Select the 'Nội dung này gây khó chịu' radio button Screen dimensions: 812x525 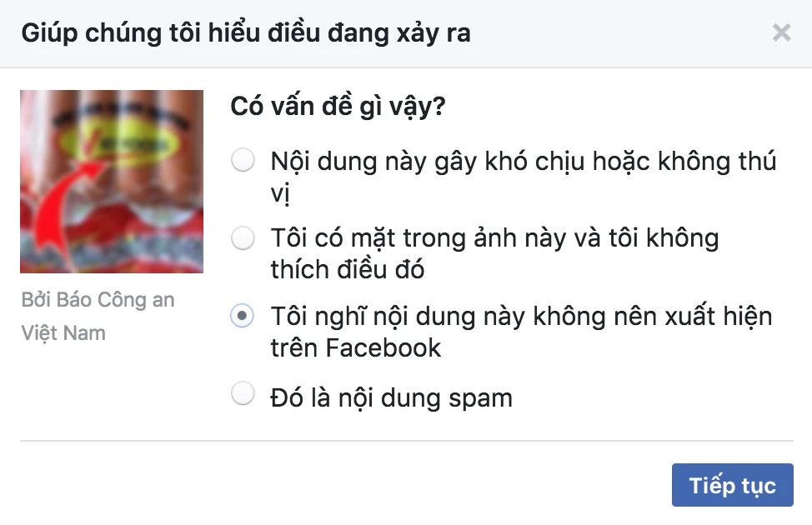pyautogui.click(x=243, y=160)
